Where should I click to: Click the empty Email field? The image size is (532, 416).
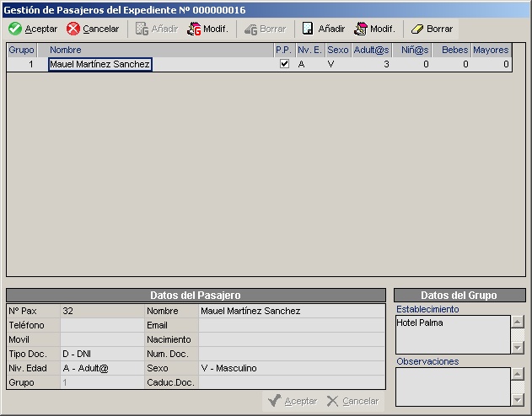pos(292,325)
